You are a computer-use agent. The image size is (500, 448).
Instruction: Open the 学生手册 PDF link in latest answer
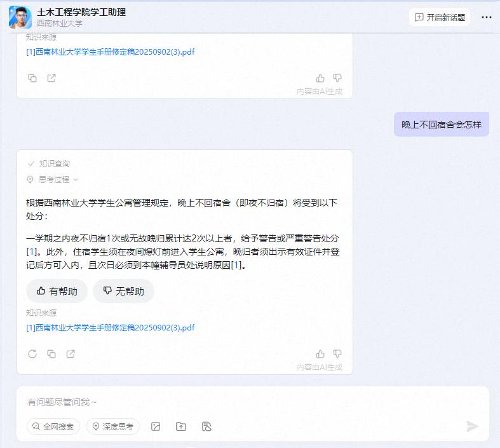pyautogui.click(x=111, y=328)
